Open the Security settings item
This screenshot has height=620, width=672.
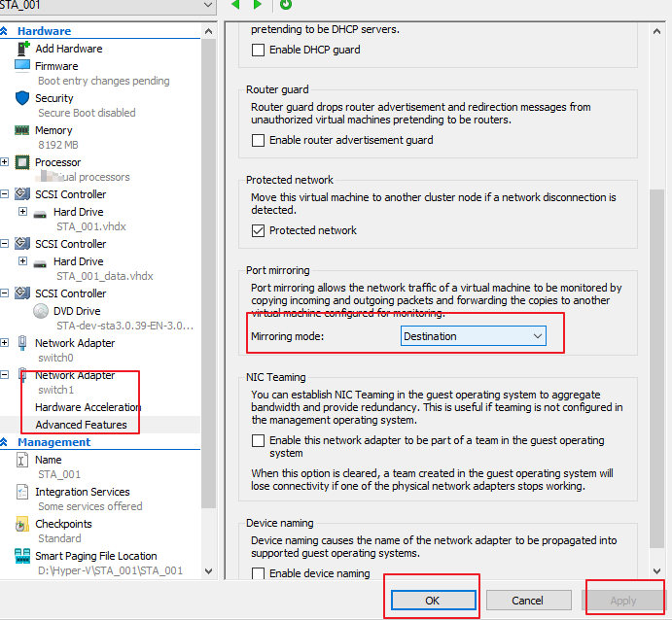pos(54,98)
